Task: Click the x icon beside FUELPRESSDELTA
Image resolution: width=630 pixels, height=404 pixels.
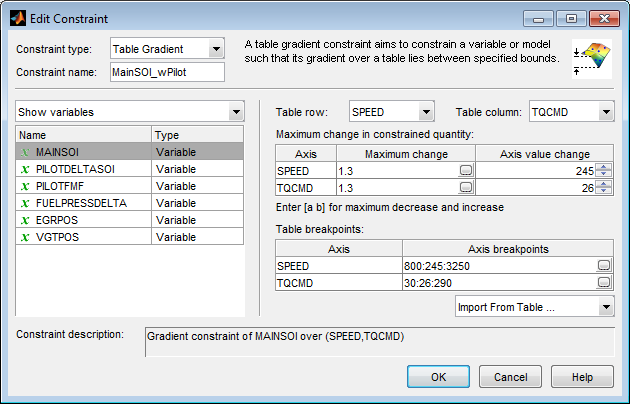Action: [x=25, y=203]
